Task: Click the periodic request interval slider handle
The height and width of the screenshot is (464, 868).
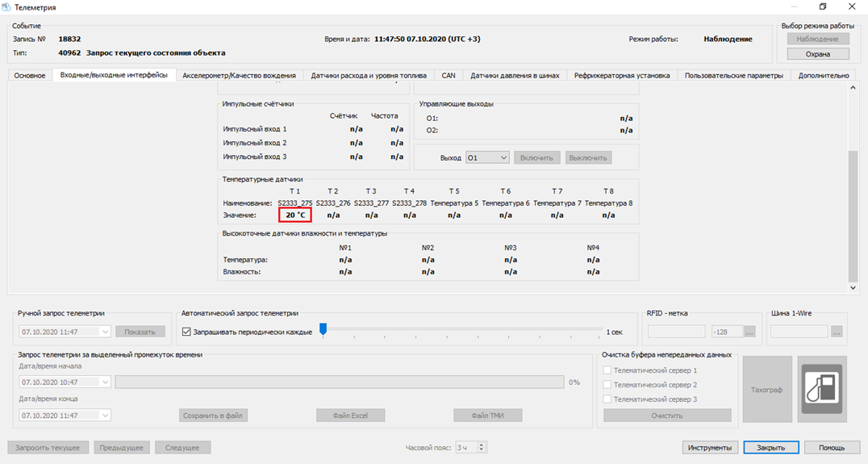Action: coord(323,329)
